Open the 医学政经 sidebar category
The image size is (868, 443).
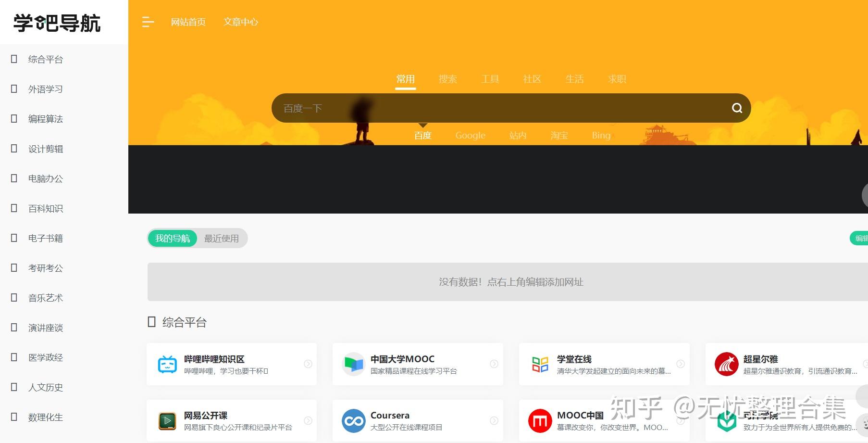(46, 357)
